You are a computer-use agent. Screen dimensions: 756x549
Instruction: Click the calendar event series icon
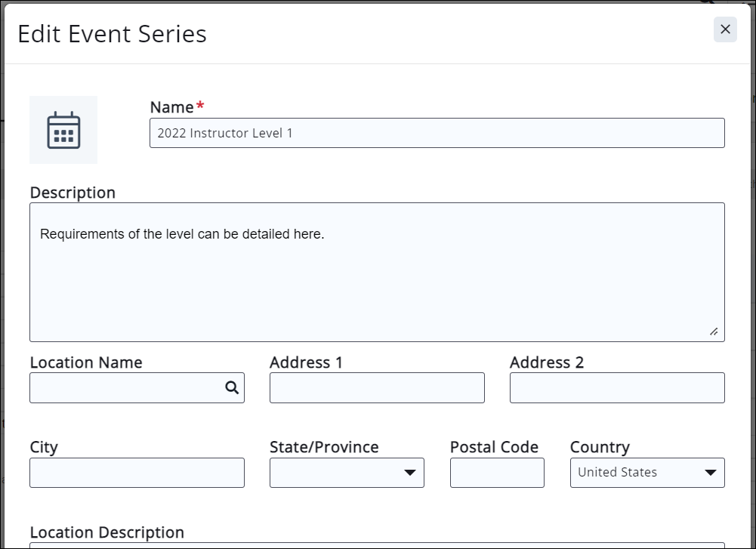pos(63,130)
